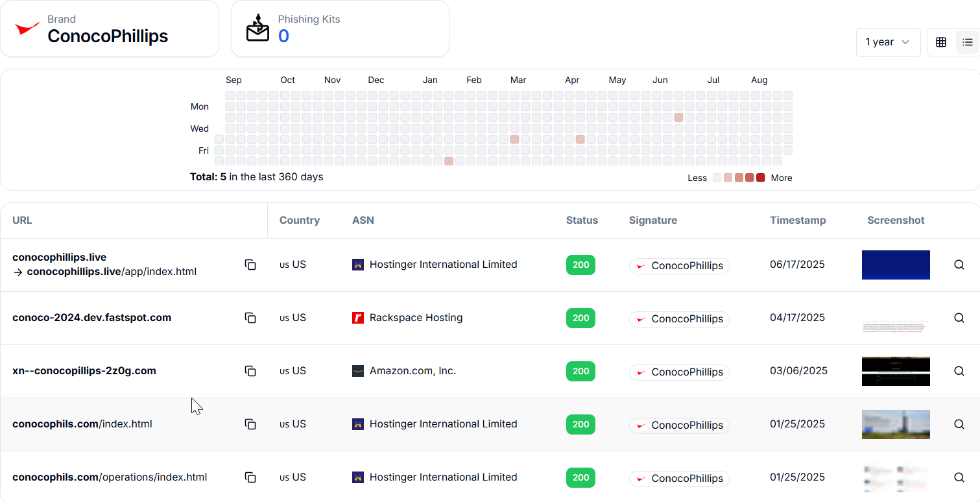Click ConocoPhillips signature tag in 03/06/2025 row

pos(679,372)
